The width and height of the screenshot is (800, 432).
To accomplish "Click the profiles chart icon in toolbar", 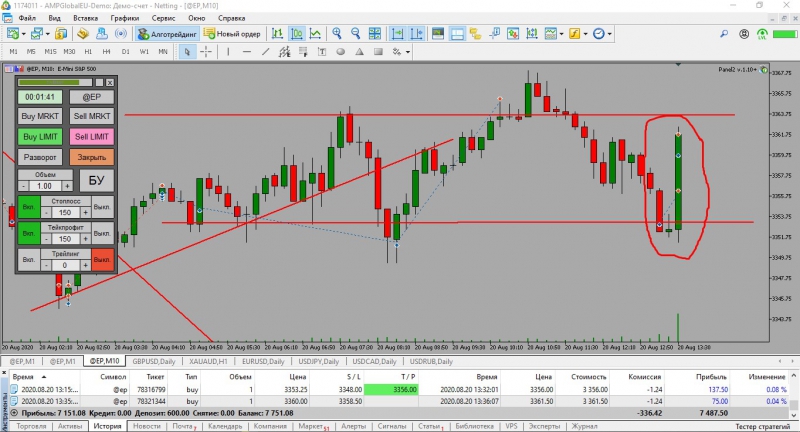I will pos(36,34).
